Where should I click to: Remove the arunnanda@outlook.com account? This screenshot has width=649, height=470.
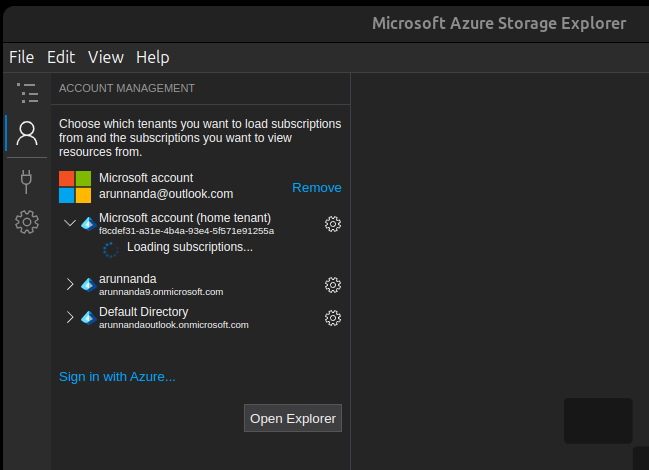click(x=317, y=188)
